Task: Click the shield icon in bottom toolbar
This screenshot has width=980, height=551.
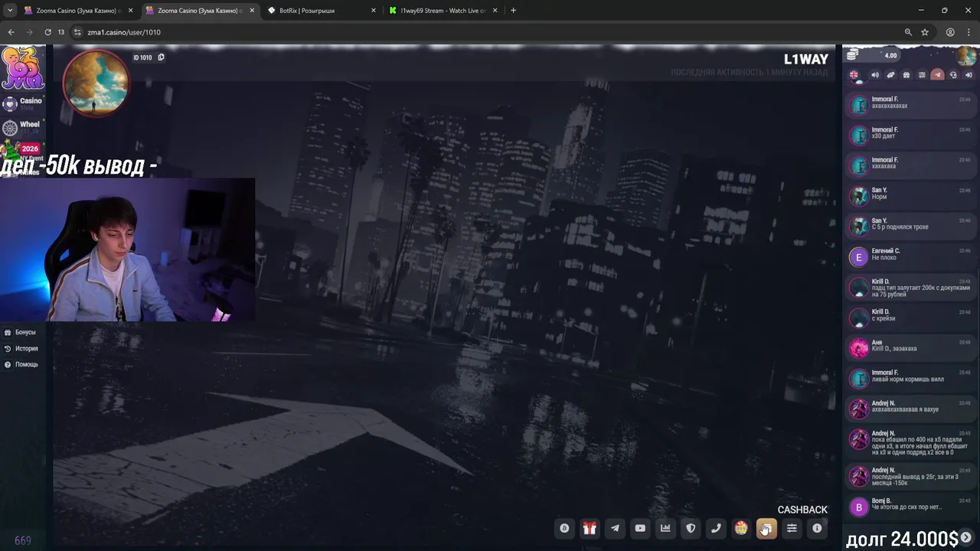Action: pyautogui.click(x=691, y=528)
